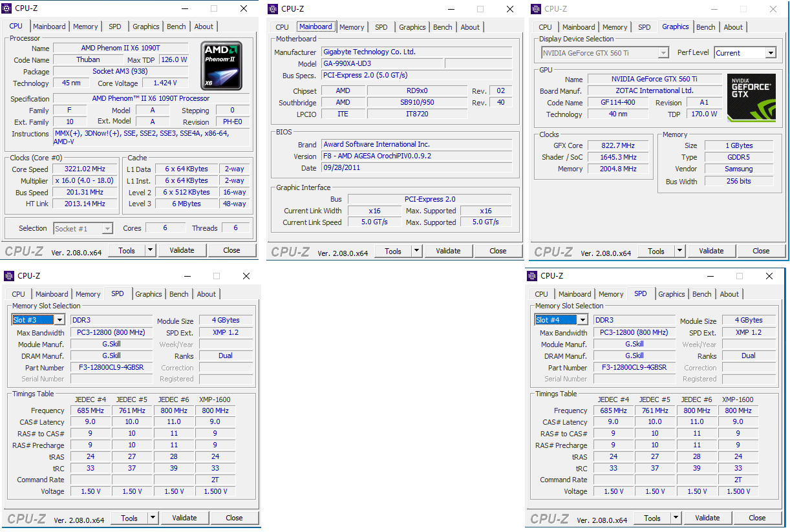Click Validate in the Slot #4 window

point(707,518)
